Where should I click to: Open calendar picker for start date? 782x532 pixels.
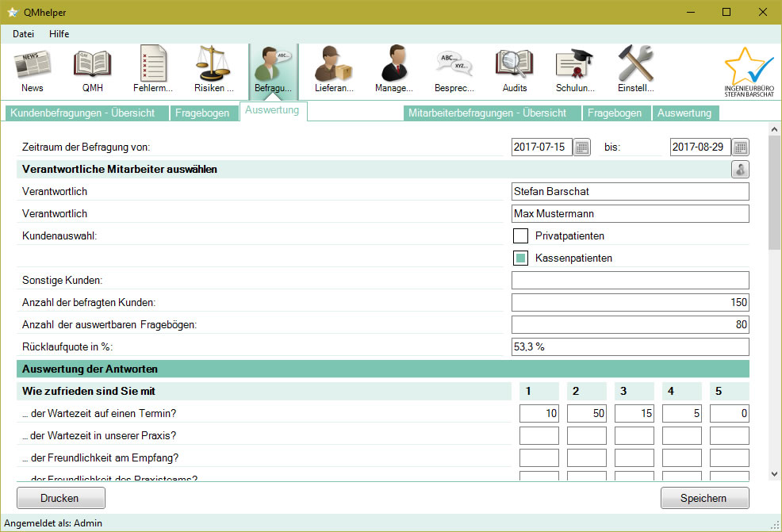tap(582, 147)
